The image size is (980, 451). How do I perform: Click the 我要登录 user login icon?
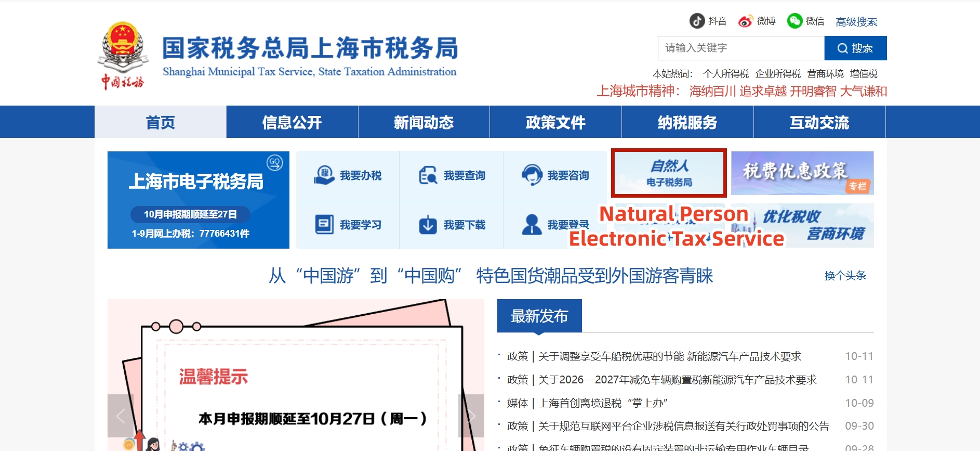[x=532, y=225]
